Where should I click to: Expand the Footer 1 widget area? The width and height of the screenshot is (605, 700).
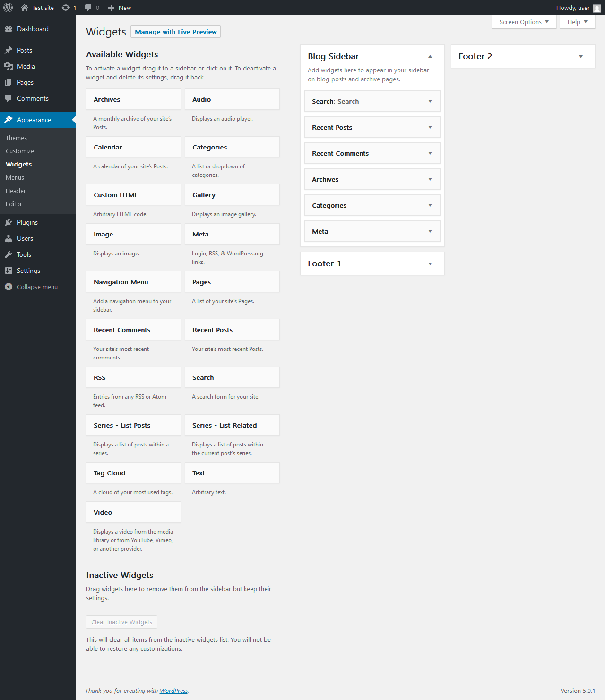430,263
